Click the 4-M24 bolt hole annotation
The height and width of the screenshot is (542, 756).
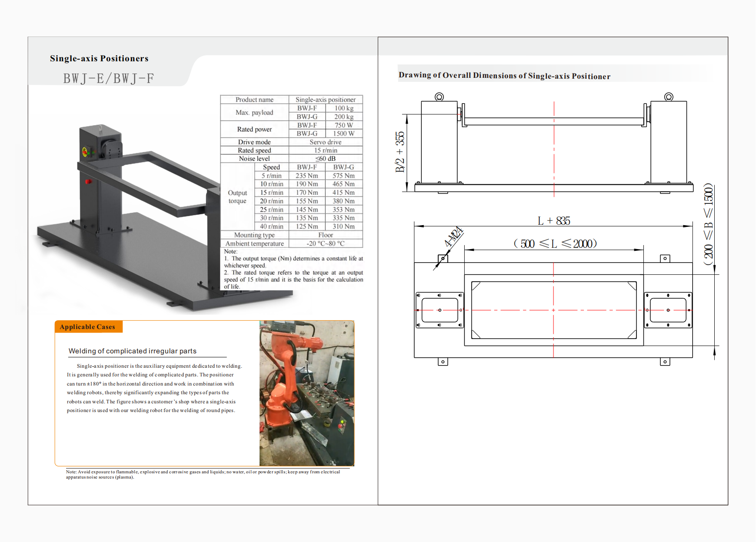(453, 237)
